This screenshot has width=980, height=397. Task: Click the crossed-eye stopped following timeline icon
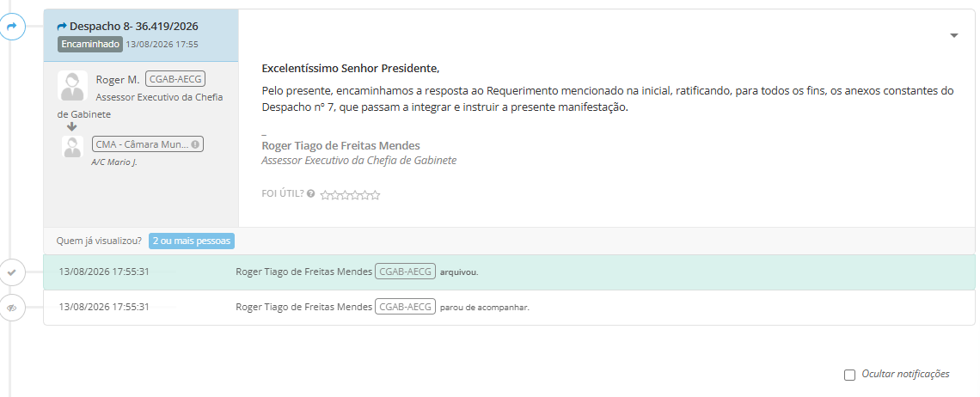(11, 308)
